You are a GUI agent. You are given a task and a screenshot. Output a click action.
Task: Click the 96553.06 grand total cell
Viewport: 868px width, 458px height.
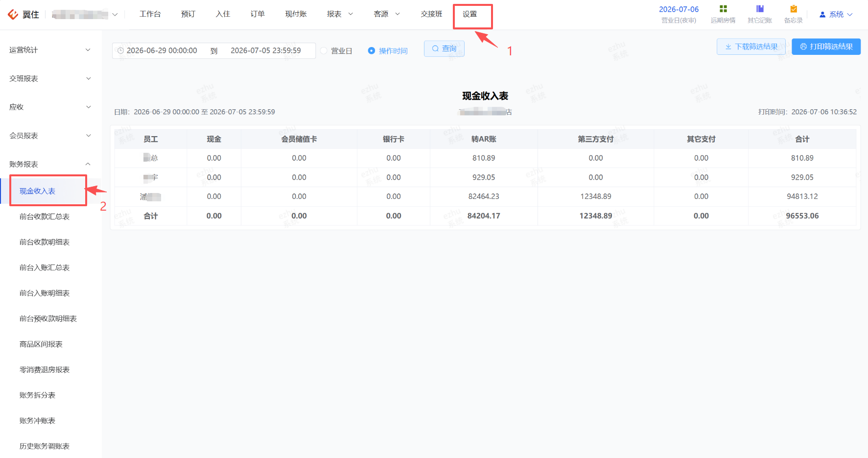tap(802, 216)
